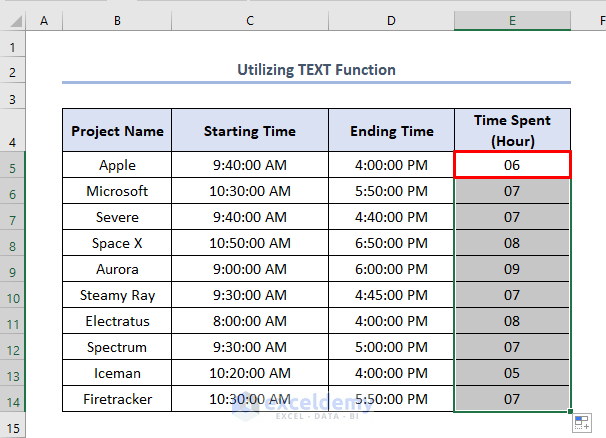Select row 5 header

point(13,165)
